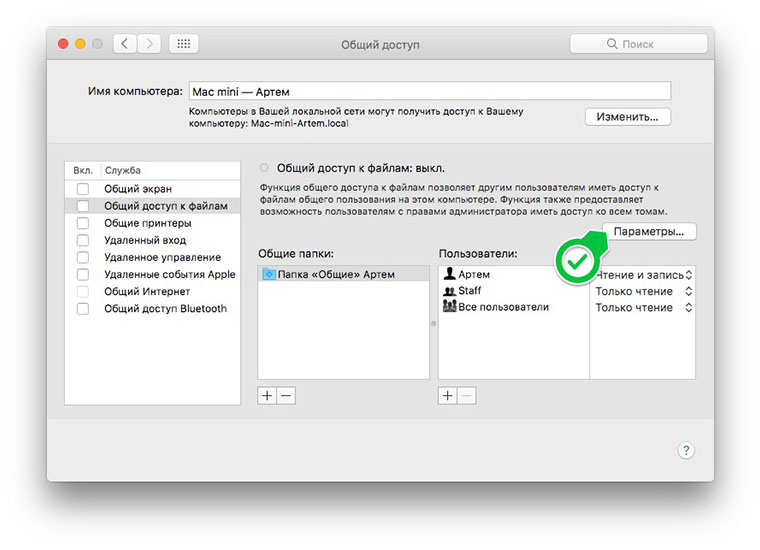Select Удаленные события Apple service row
This screenshot has height=550, width=760.
point(153,274)
